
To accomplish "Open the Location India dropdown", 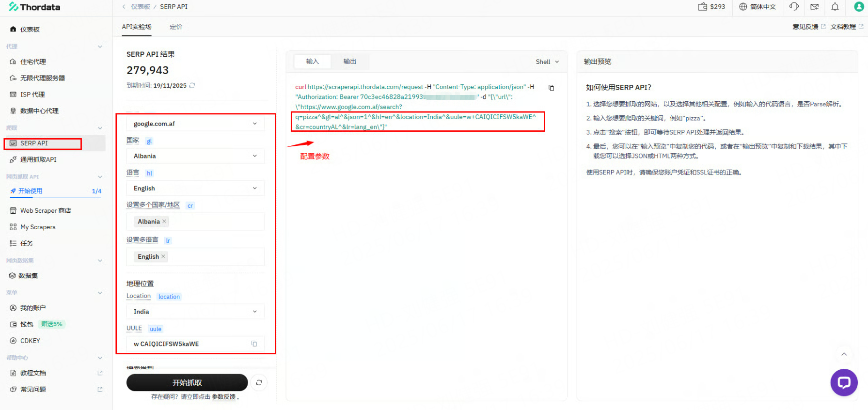I will pyautogui.click(x=195, y=312).
